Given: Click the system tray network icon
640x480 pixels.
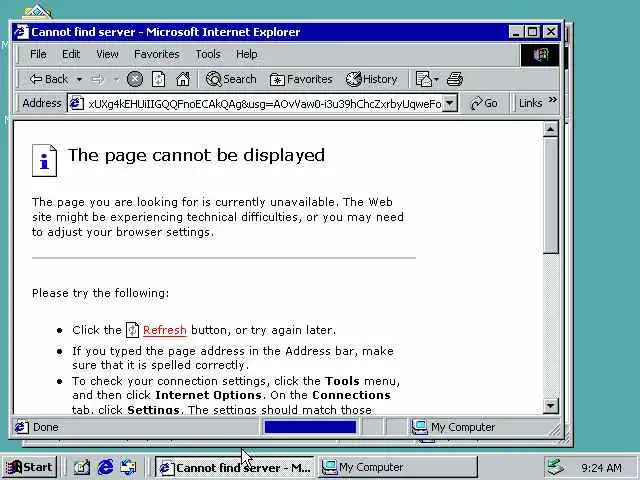Looking at the screenshot, I should pos(556,467).
